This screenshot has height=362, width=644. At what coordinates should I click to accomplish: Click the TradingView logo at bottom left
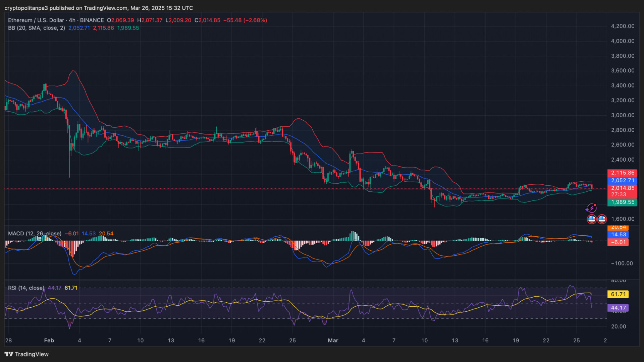coord(26,354)
